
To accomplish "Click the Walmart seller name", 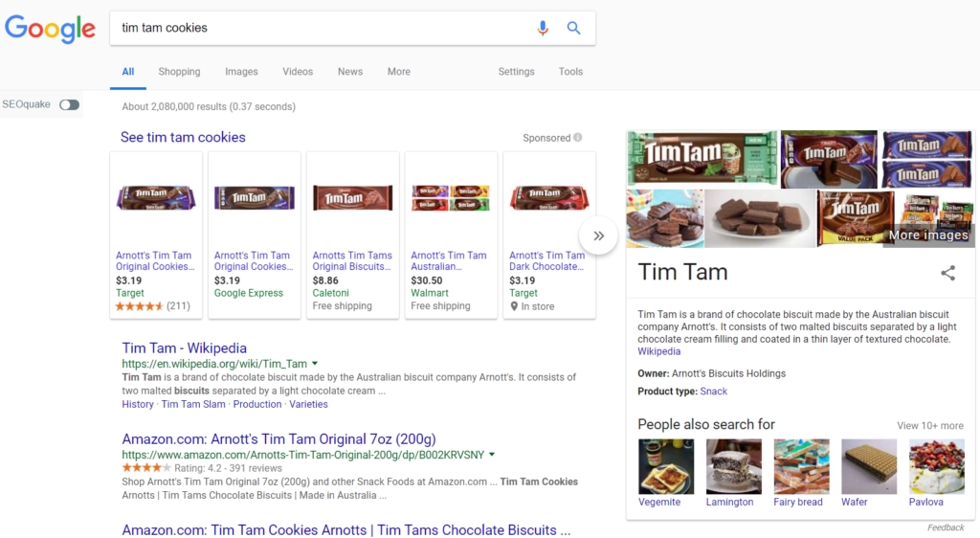I will tap(430, 293).
